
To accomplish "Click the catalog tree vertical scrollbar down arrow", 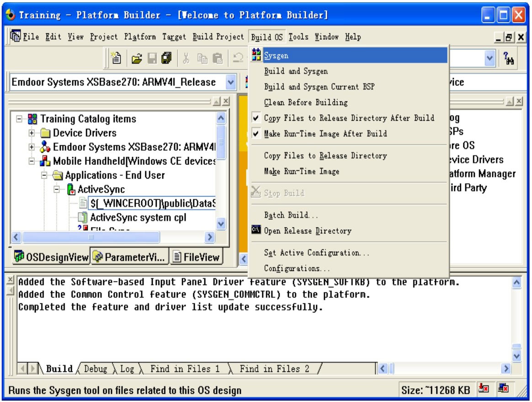I will [x=221, y=223].
